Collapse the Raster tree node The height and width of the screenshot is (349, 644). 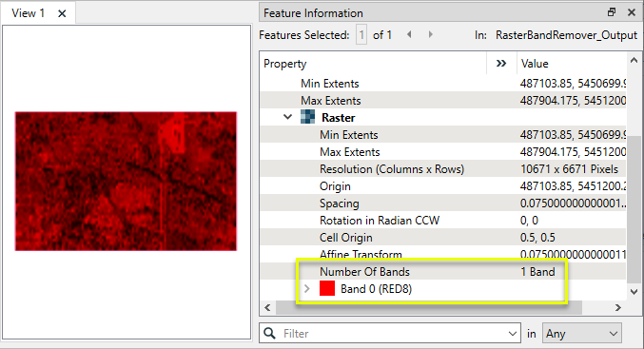[x=288, y=117]
